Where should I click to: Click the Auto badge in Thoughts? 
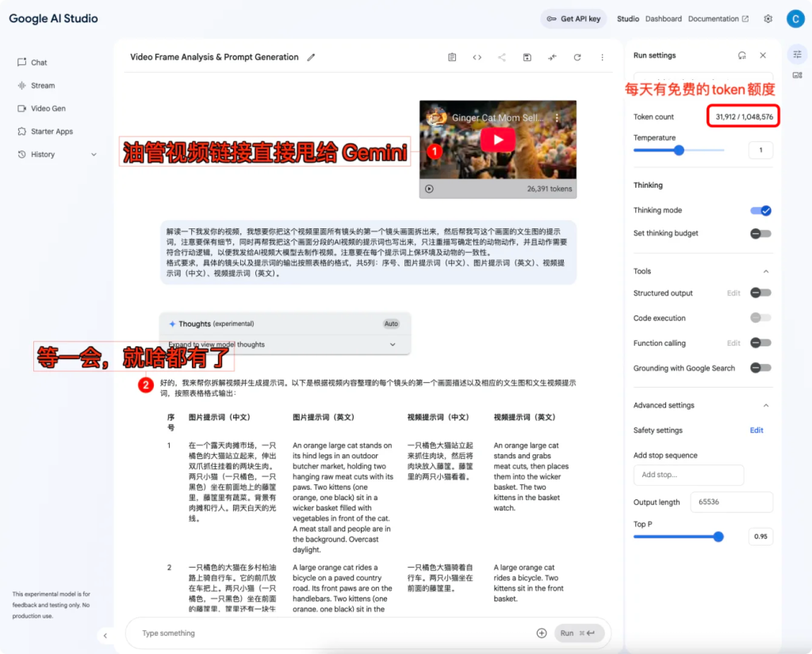(x=391, y=323)
